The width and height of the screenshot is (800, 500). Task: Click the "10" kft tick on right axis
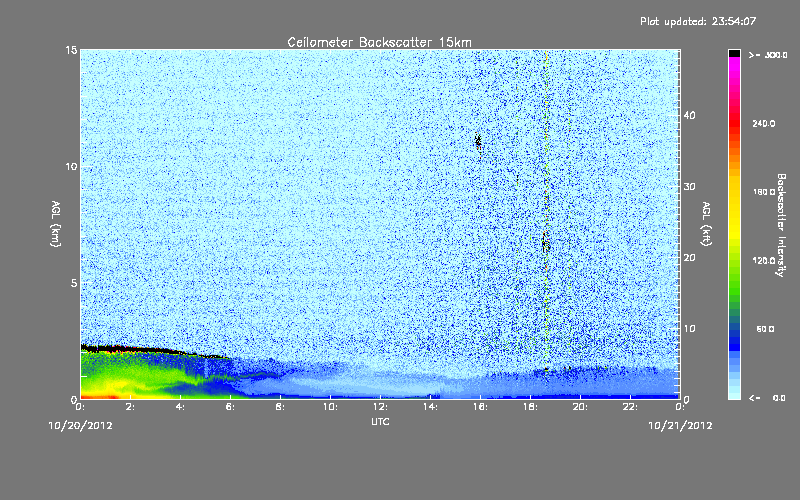689,328
